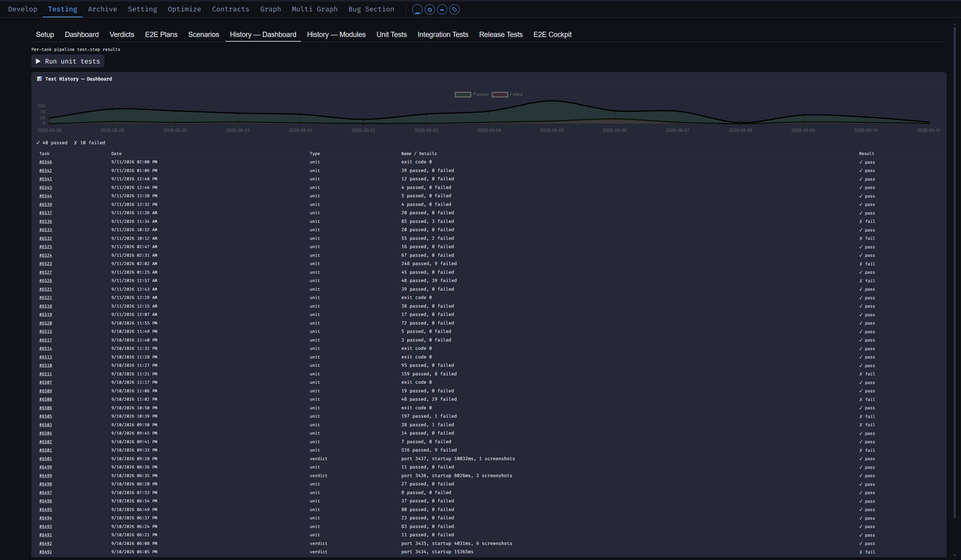Click 'port 3437, startup 10032ms, 1 screenshots' cell
Image resolution: width=961 pixels, height=560 pixels.
click(x=458, y=459)
